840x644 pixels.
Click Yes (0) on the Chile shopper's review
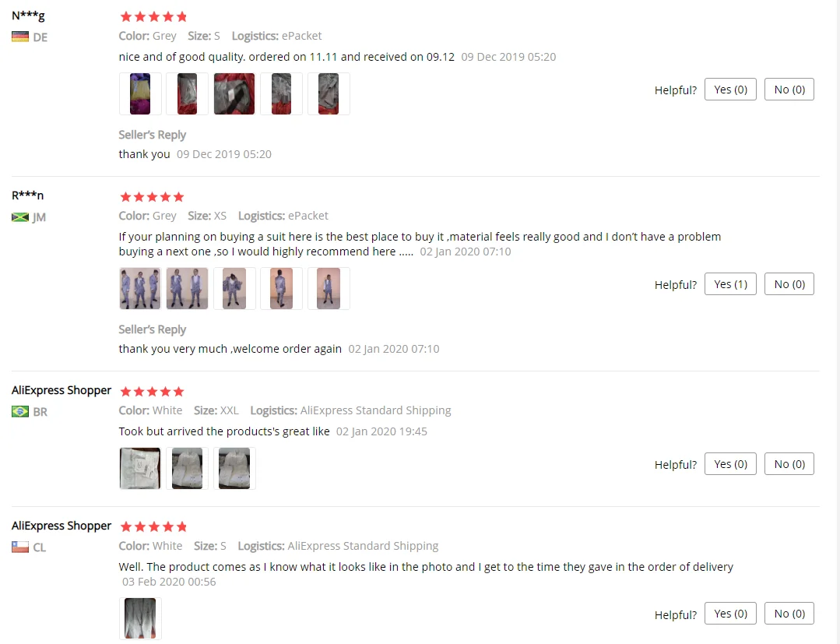(730, 614)
